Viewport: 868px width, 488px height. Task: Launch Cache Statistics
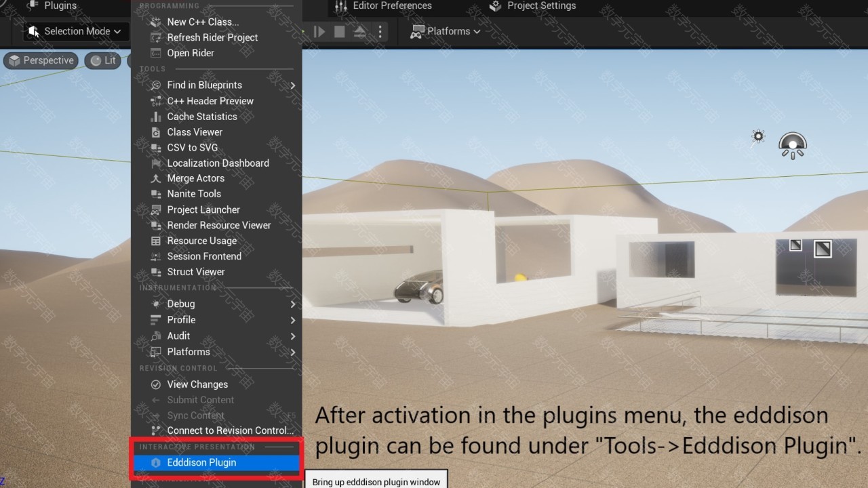pyautogui.click(x=216, y=117)
